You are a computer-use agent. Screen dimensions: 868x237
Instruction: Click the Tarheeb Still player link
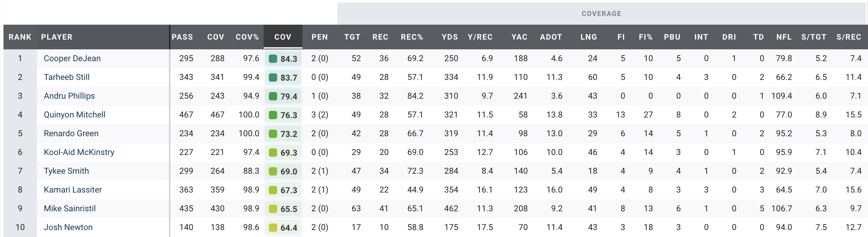(x=66, y=77)
